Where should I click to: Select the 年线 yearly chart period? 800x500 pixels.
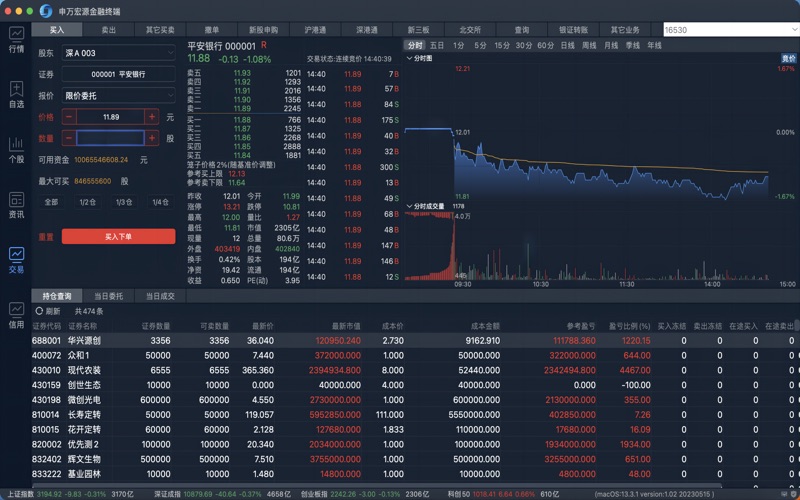pos(655,45)
